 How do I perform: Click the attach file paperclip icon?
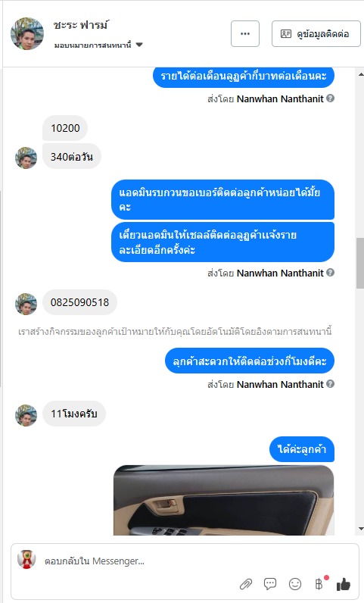[246, 584]
